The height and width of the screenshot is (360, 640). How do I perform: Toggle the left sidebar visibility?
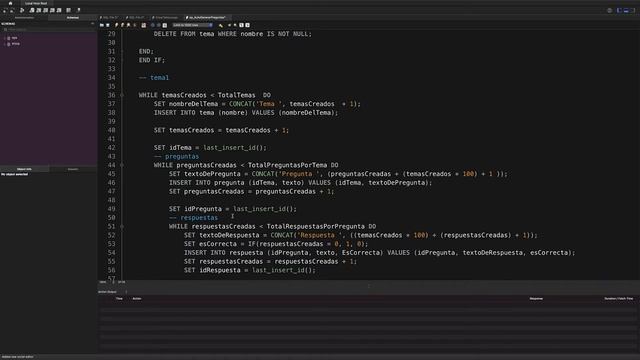point(619,10)
